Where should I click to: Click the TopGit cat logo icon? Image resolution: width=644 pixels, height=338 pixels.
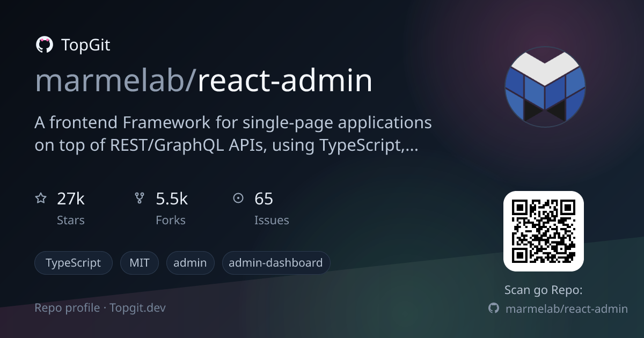coord(44,45)
